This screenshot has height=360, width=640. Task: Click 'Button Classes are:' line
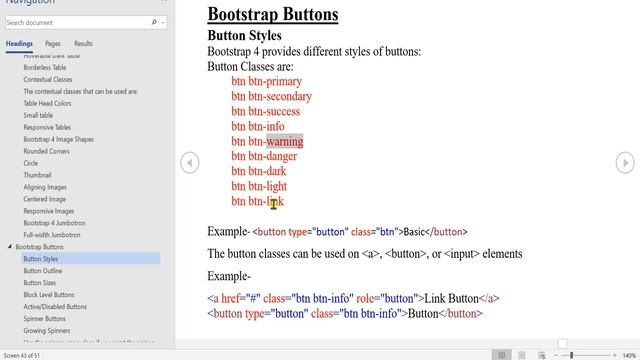[x=250, y=66]
